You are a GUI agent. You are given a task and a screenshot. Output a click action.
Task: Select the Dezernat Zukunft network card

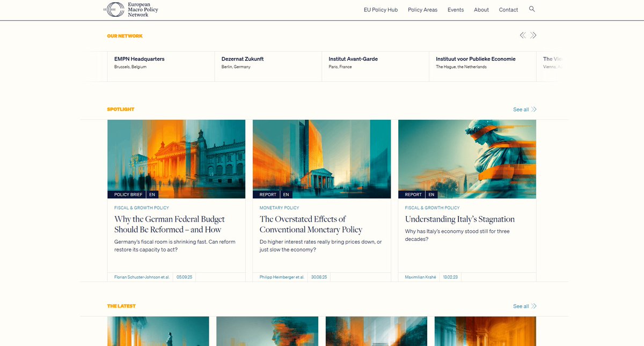(x=268, y=67)
